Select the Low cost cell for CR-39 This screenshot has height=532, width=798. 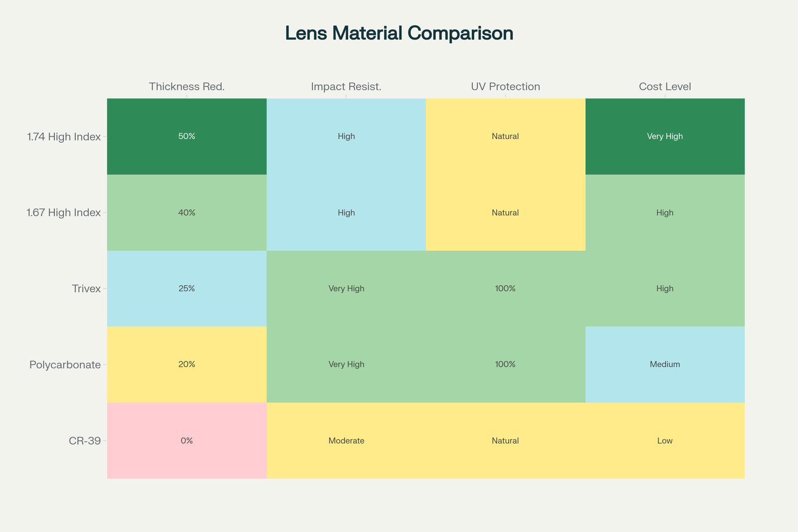tap(665, 440)
